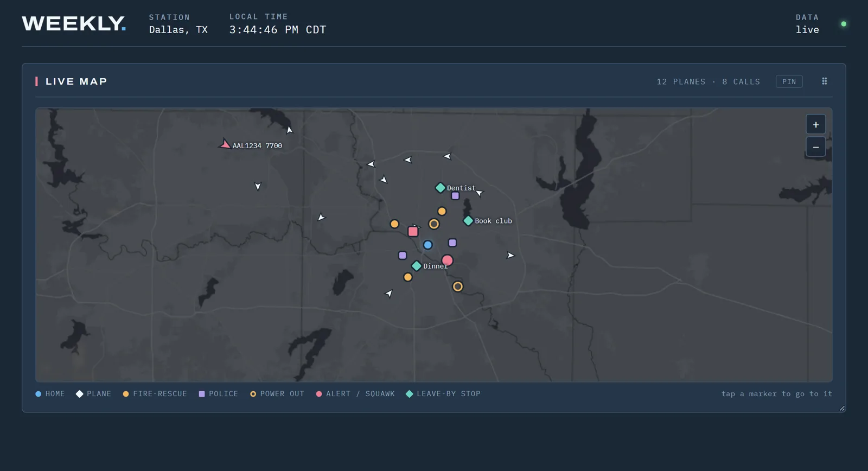The width and height of the screenshot is (868, 471).
Task: Select the southernmost plane arrow
Action: click(x=389, y=293)
